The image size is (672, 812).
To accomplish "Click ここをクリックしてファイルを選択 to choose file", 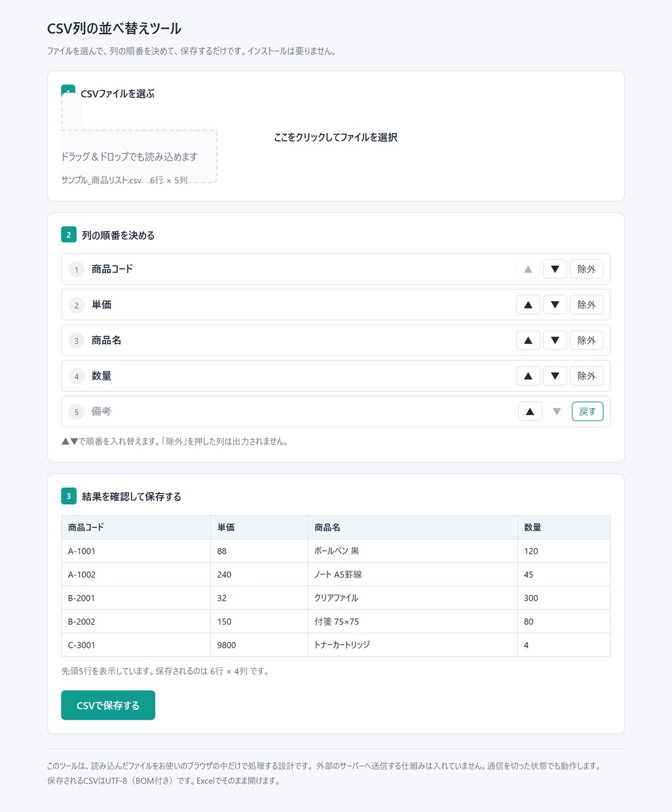I will [335, 138].
